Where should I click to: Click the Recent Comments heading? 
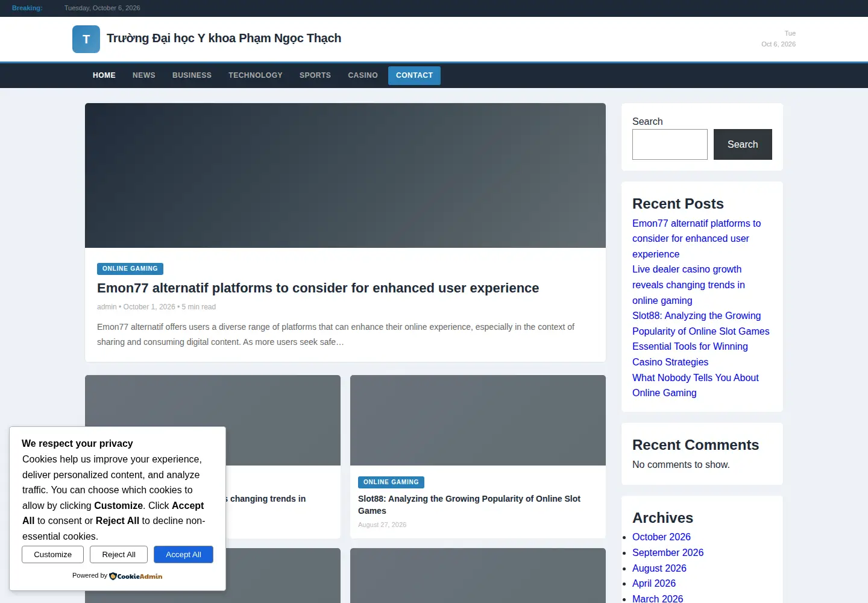[695, 445]
